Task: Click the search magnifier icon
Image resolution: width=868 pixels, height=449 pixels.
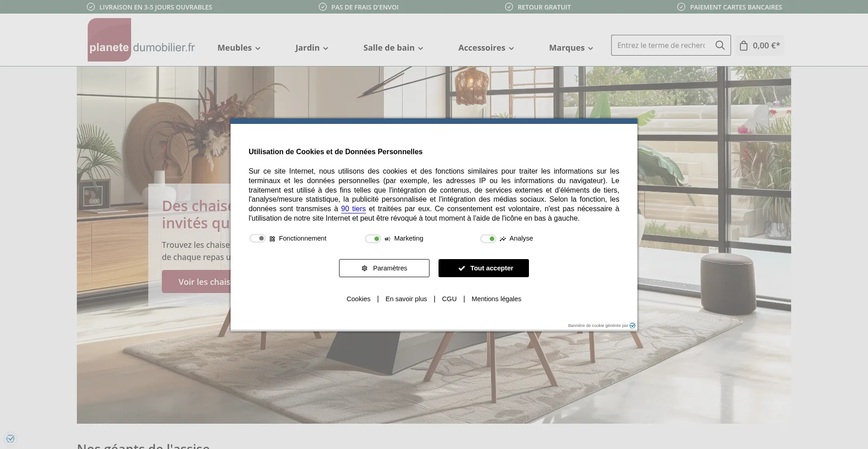Action: (720, 45)
